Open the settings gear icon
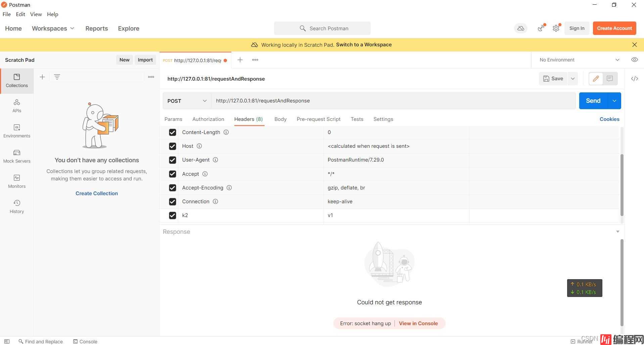 pos(556,28)
